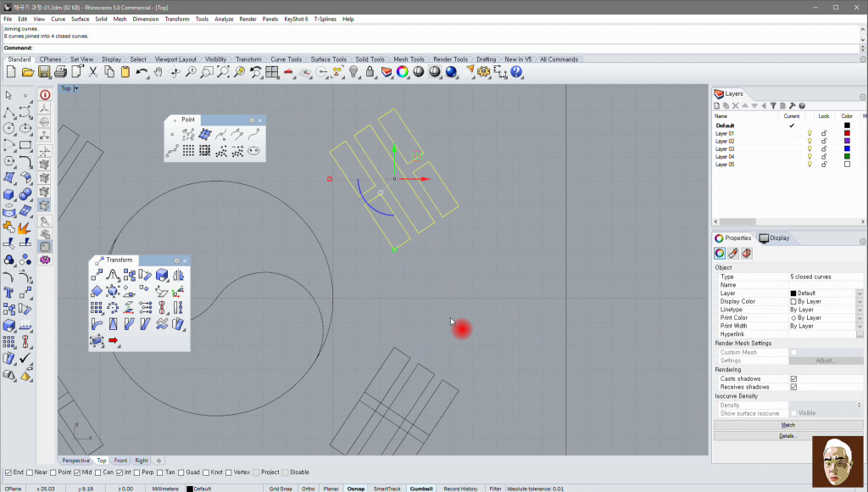Click the Lock objects padlock icon in toolbar
This screenshot has height=492, width=868.
370,72
